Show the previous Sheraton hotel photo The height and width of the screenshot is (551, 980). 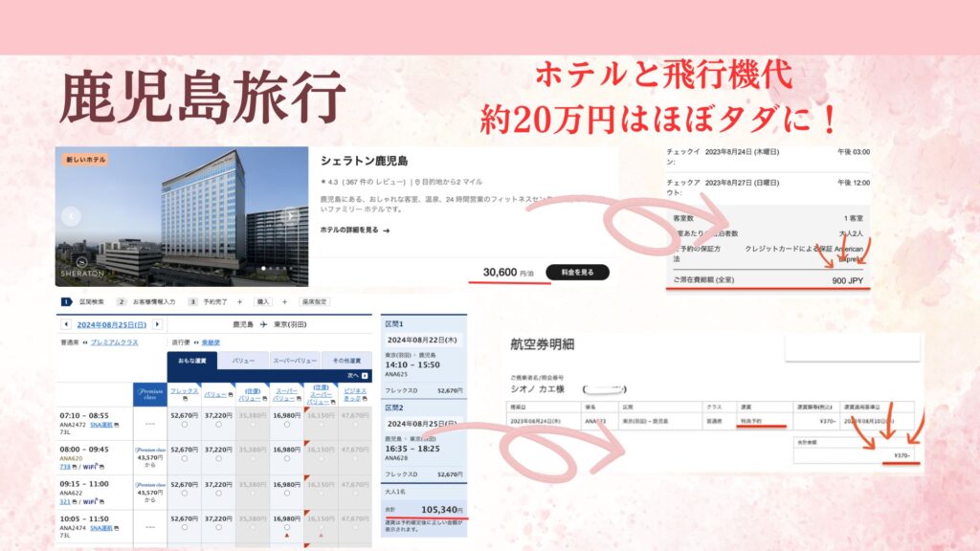[x=71, y=216]
